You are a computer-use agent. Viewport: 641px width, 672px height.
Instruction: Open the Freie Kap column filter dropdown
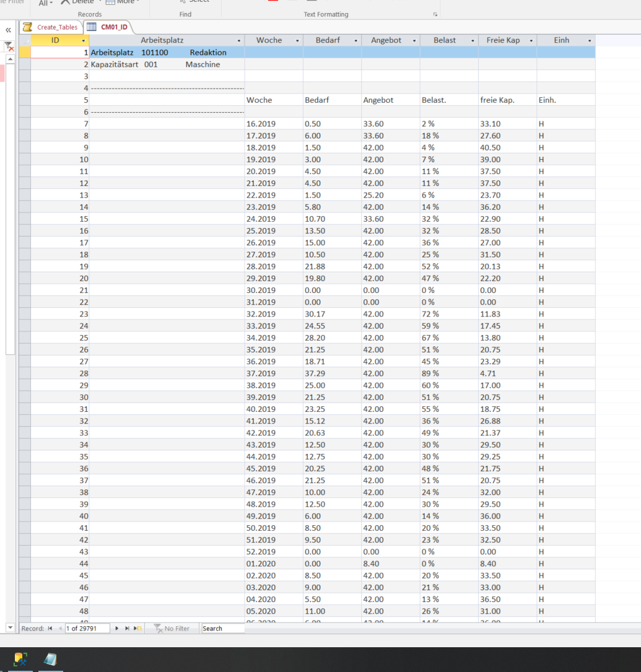click(x=531, y=41)
